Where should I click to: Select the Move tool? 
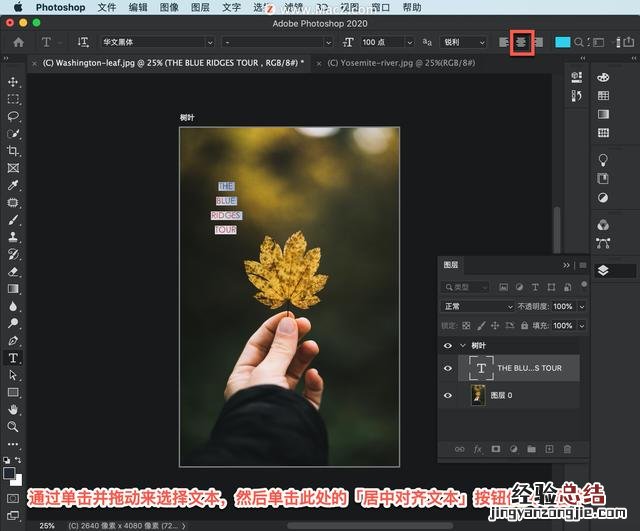[x=13, y=82]
